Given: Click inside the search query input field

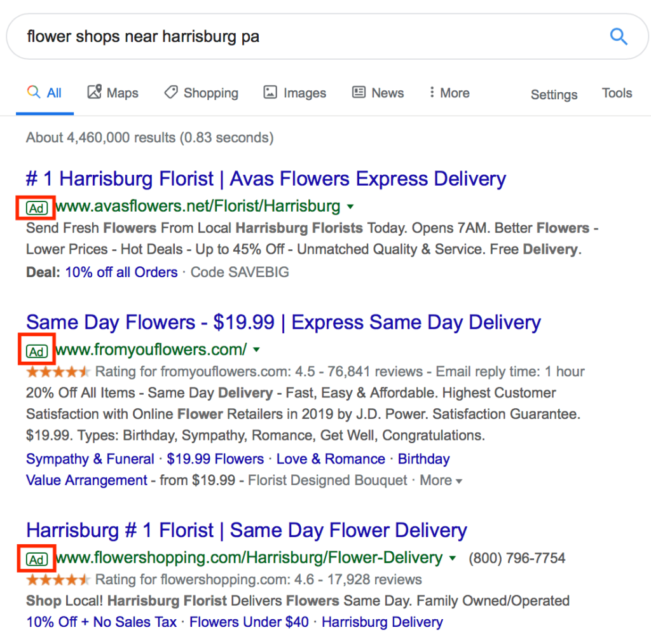Looking at the screenshot, I should tap(254, 36).
